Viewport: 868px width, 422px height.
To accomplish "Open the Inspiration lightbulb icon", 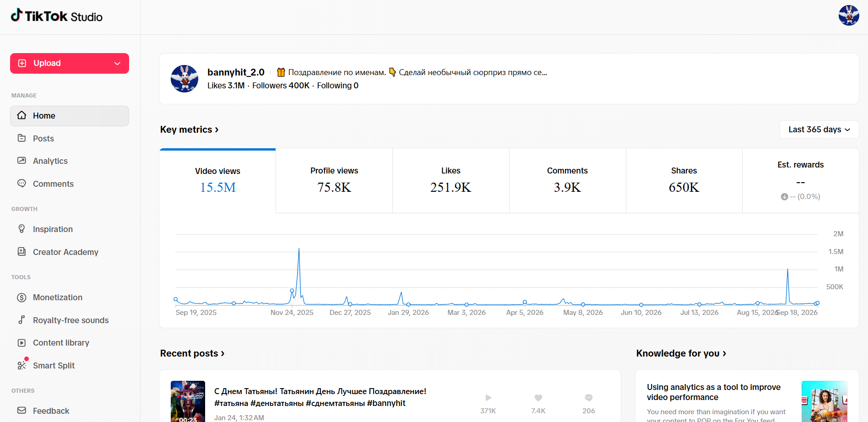I will 22,228.
